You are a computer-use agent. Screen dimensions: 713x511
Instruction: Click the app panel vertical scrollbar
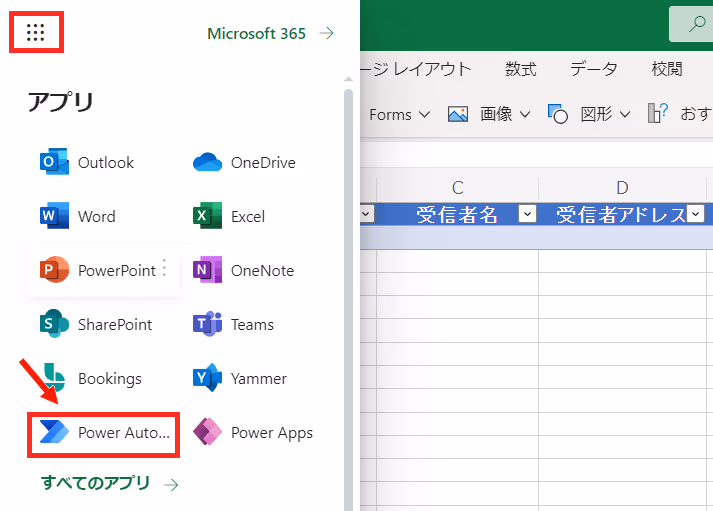tap(348, 300)
